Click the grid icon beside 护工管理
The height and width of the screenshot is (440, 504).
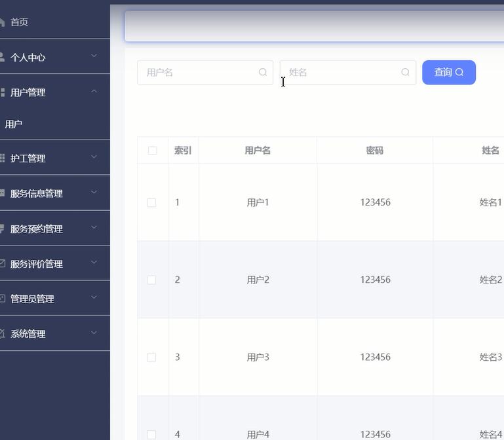point(2,158)
